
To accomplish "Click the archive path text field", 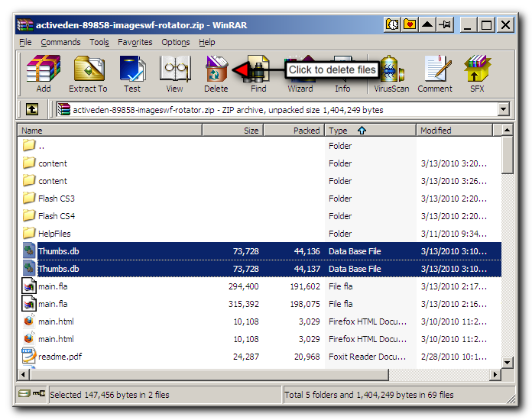I will pos(277,109).
